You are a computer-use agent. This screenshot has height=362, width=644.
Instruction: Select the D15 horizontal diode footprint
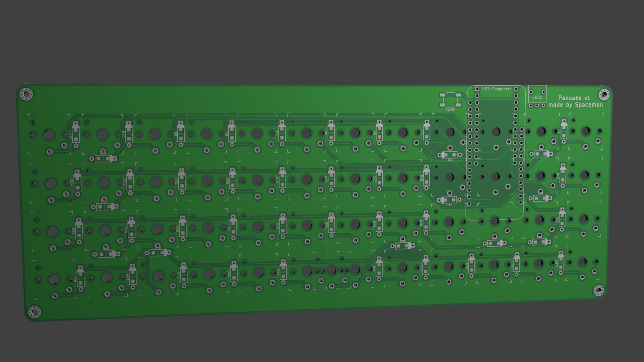coord(449,200)
